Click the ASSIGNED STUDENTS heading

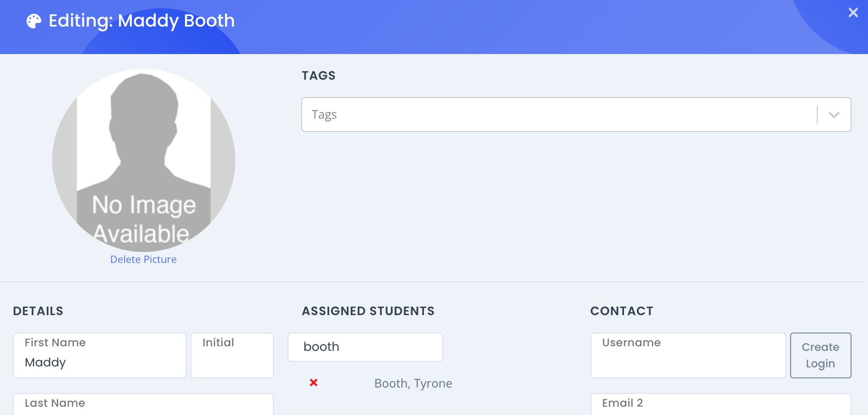368,311
